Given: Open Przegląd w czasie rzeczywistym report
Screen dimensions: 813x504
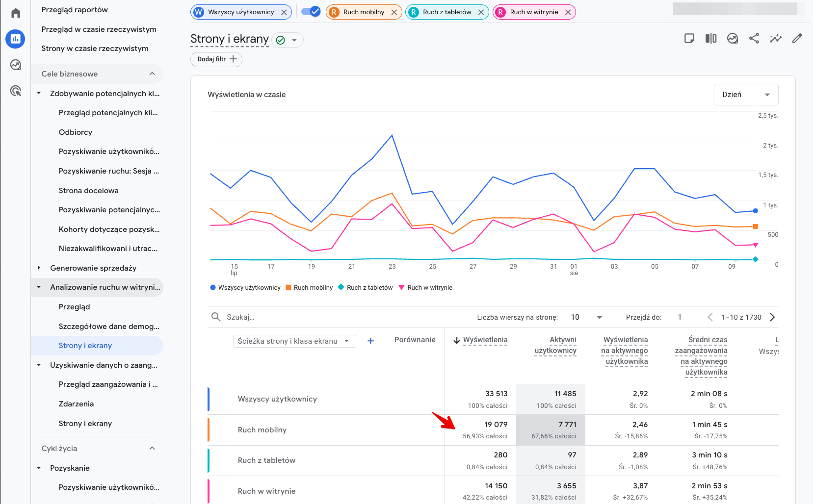Looking at the screenshot, I should click(99, 29).
